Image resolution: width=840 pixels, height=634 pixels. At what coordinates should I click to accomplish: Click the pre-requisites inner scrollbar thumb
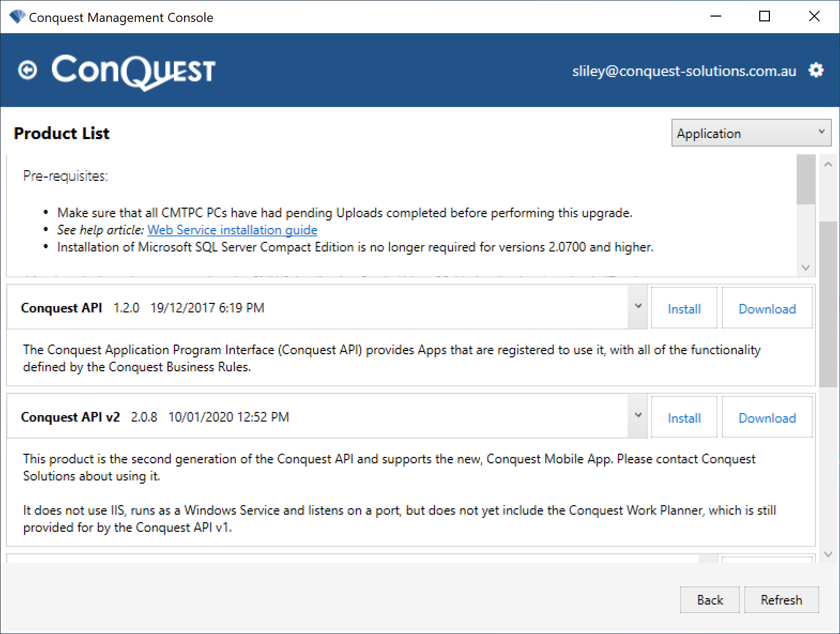pos(806,180)
